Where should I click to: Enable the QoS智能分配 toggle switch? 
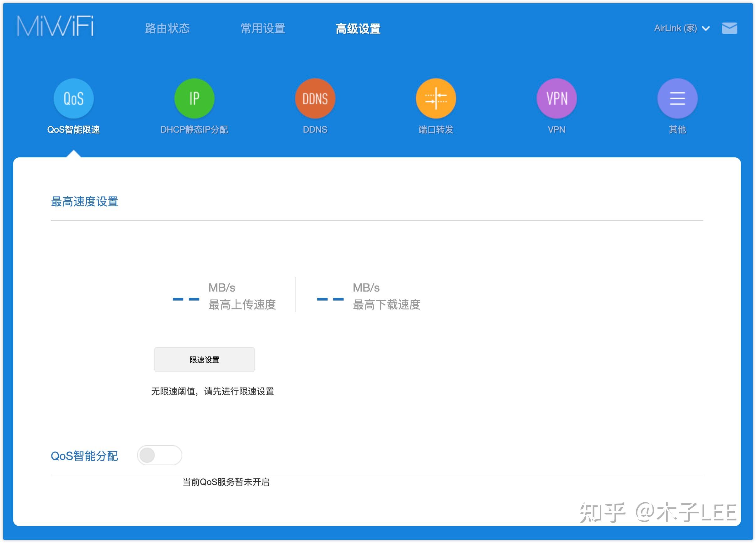point(159,455)
